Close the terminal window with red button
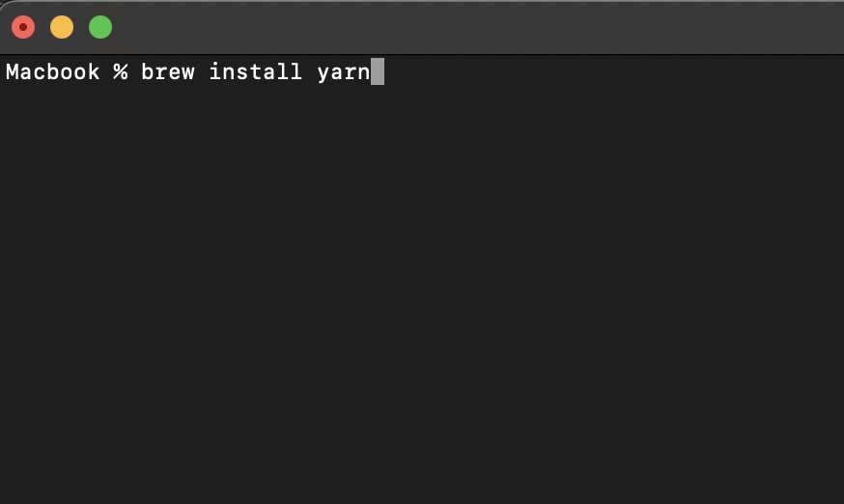Viewport: 844px width, 504px height. tap(23, 27)
